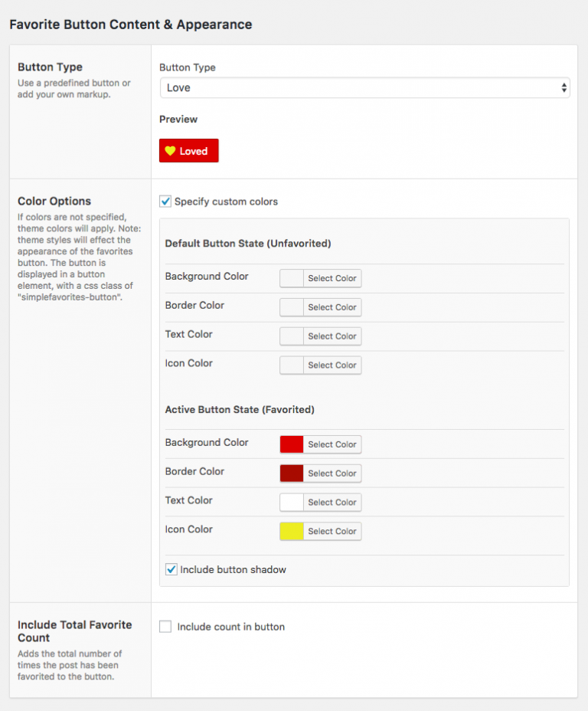Click the red background color swatch
Viewport: 588px width, 711px height.
[x=291, y=444]
